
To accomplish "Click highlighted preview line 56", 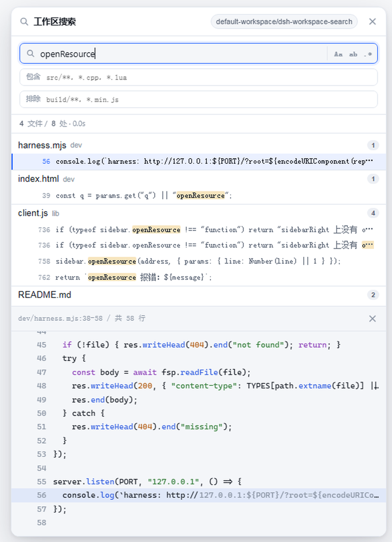I will click(x=199, y=495).
